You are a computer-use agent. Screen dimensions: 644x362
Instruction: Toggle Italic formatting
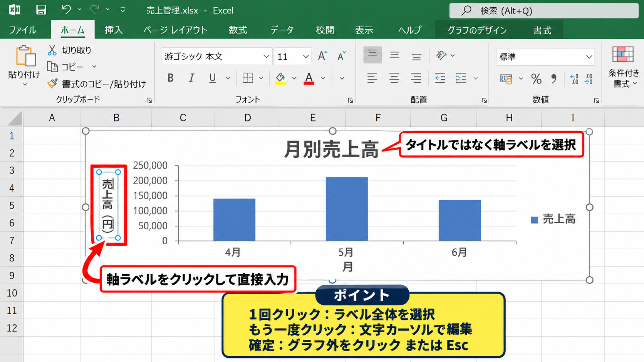point(191,78)
